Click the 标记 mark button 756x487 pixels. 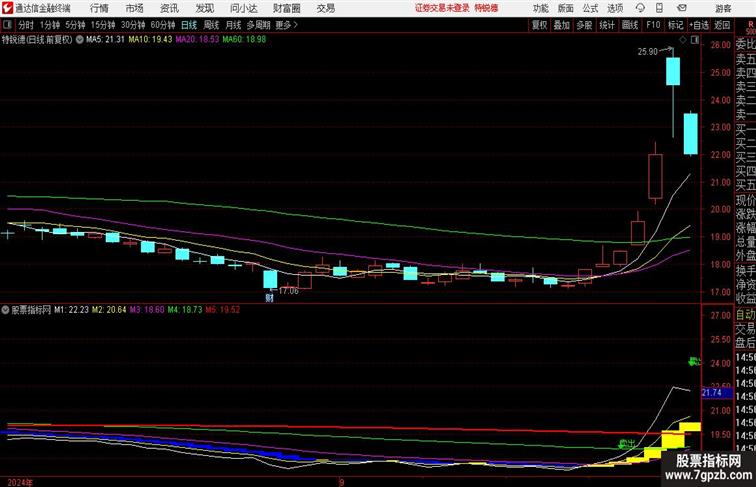coord(675,25)
